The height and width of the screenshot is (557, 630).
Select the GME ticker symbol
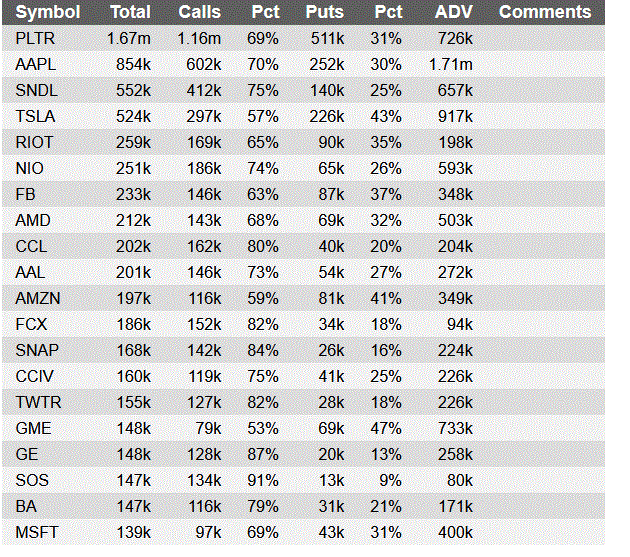[33, 428]
